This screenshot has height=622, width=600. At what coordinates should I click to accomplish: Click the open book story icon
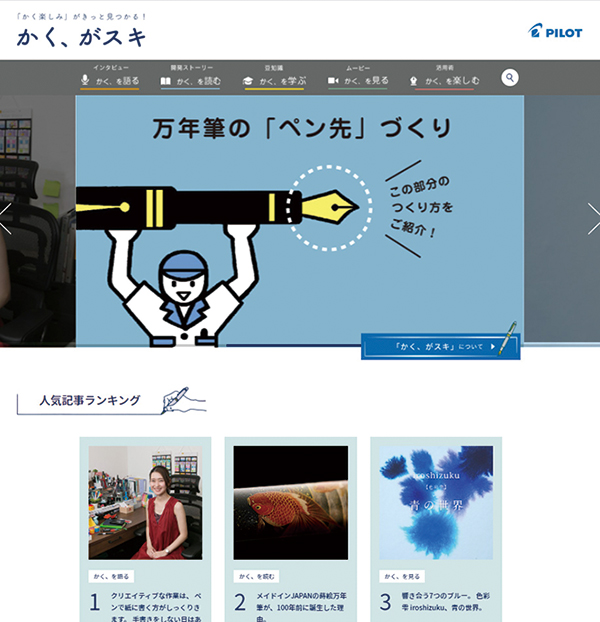pyautogui.click(x=166, y=80)
